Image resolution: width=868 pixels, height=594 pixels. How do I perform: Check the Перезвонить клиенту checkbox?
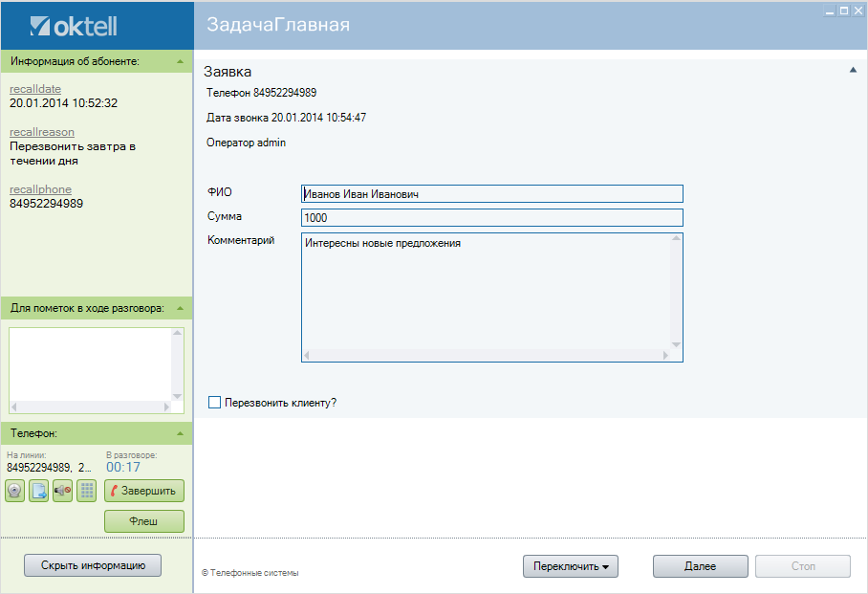tap(215, 403)
